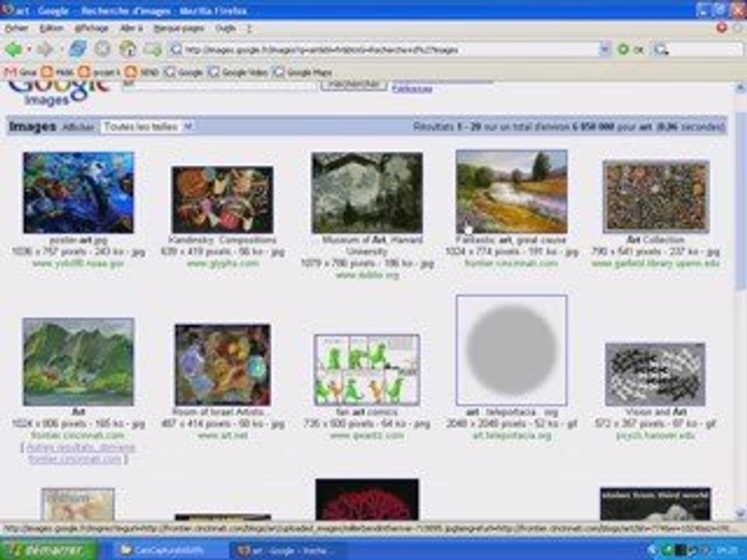
Task: Click the psych.hanover.edu source link
Action: [x=655, y=436]
